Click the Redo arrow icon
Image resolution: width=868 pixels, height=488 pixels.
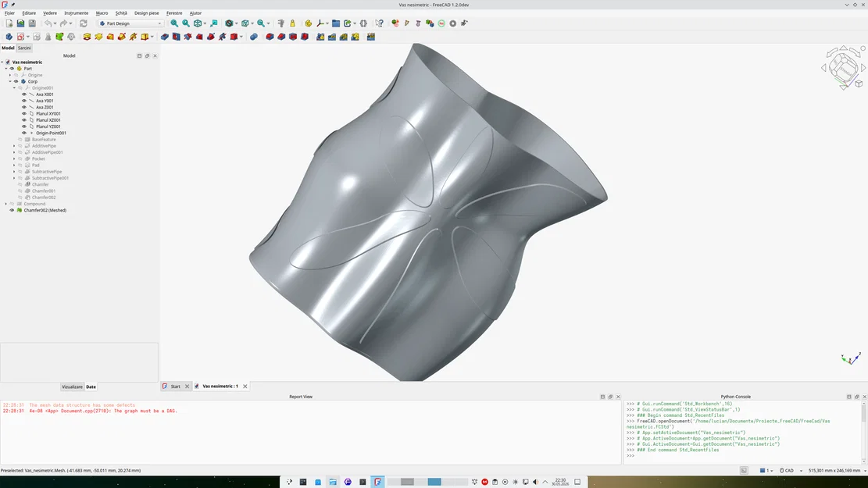pyautogui.click(x=63, y=23)
